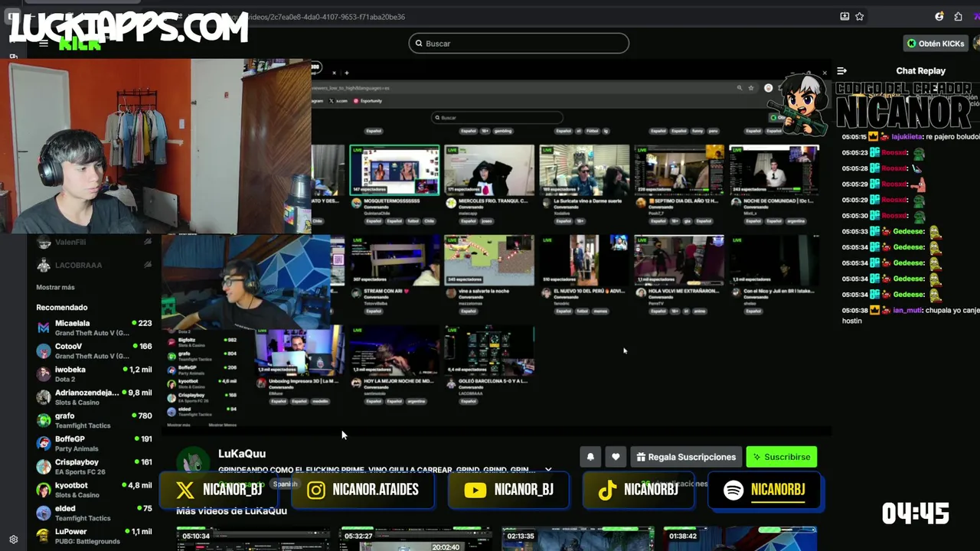The height and width of the screenshot is (551, 980).
Task: Open 'HOLA VOLVI ME EXTRAÑARON' stream thumbnail
Action: 679,260
